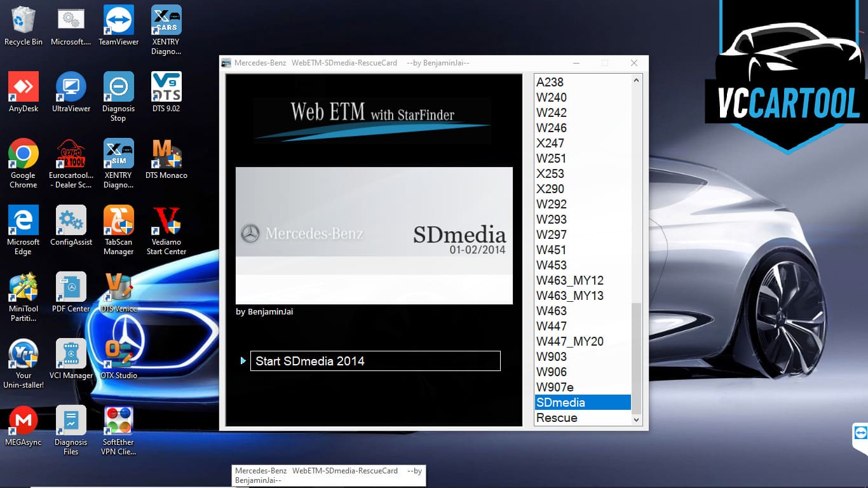
Task: Click the TeamViewer side panel tab
Action: 860,438
